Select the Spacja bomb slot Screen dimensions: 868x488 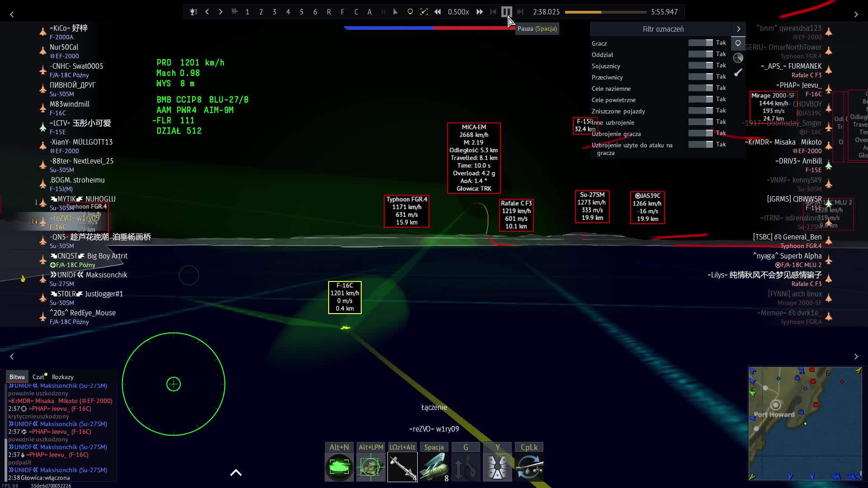pyautogui.click(x=434, y=467)
